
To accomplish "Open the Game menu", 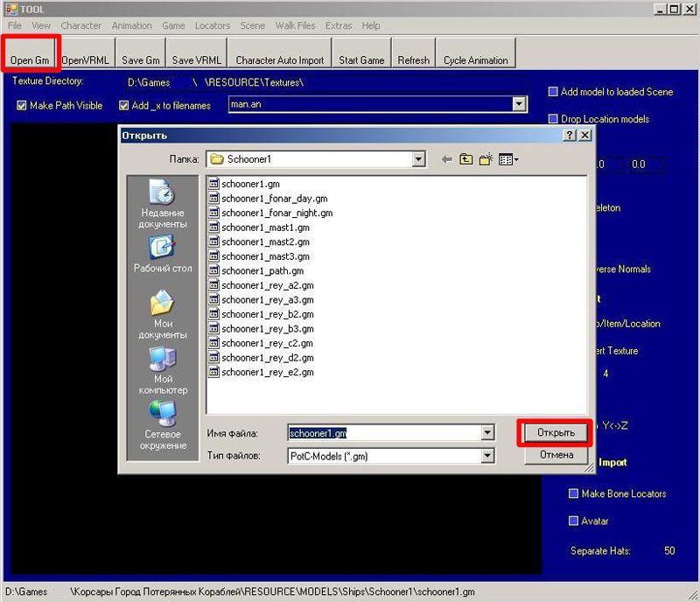I will tap(173, 25).
